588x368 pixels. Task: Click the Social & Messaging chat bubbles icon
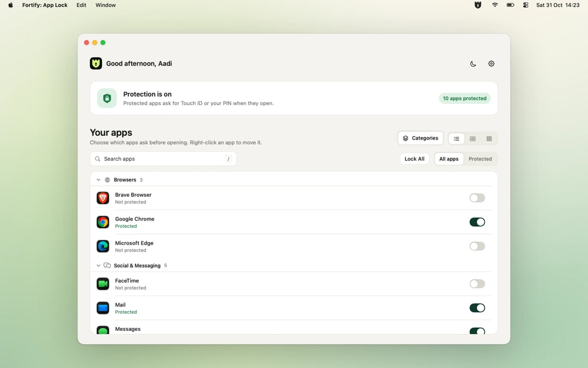pos(107,266)
